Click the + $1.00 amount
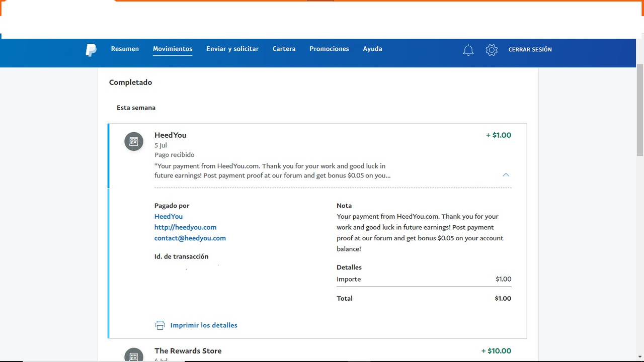 point(499,135)
